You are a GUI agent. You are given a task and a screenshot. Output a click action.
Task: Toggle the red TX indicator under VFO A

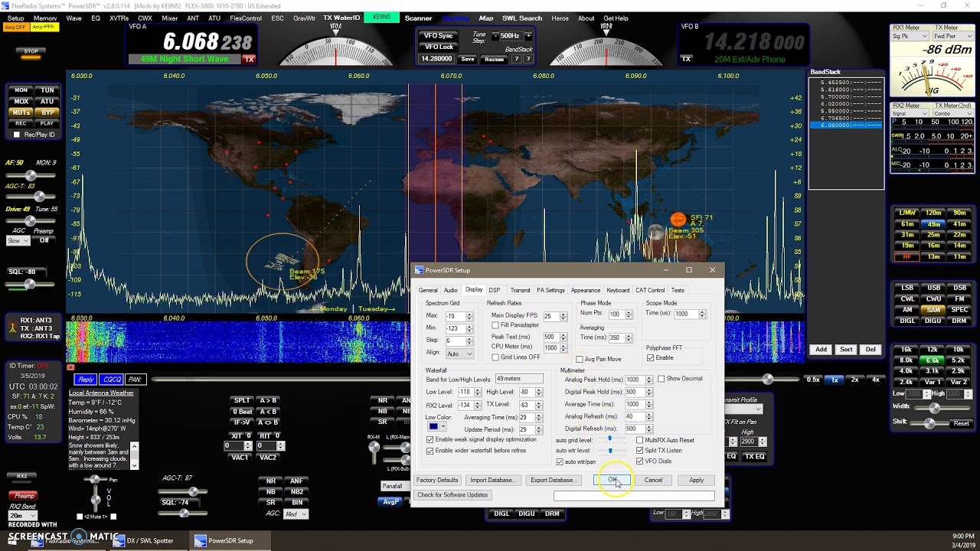[249, 59]
